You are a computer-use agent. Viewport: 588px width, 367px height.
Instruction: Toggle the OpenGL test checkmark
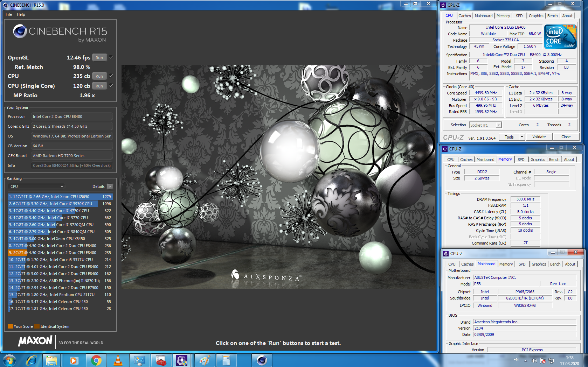click(x=111, y=57)
